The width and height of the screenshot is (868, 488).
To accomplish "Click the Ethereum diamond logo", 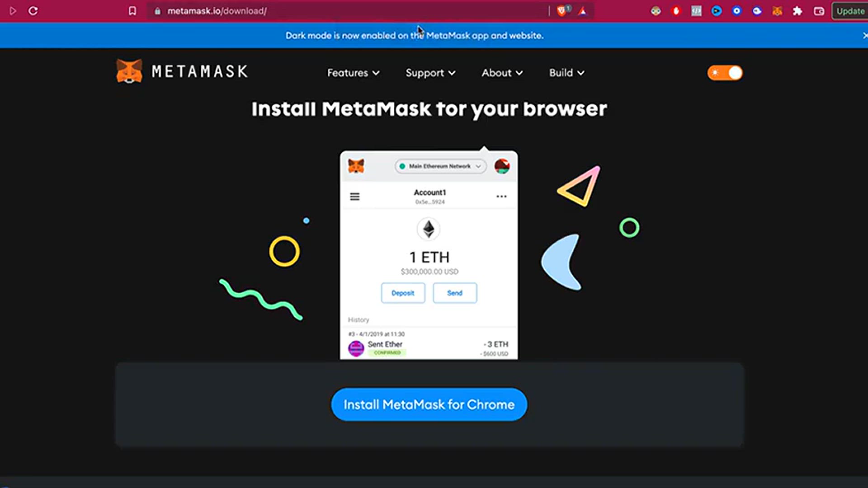I will coord(429,229).
